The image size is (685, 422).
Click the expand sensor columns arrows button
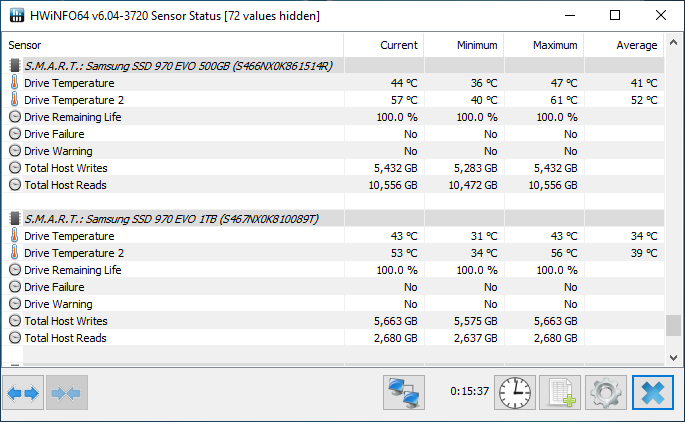coord(23,393)
